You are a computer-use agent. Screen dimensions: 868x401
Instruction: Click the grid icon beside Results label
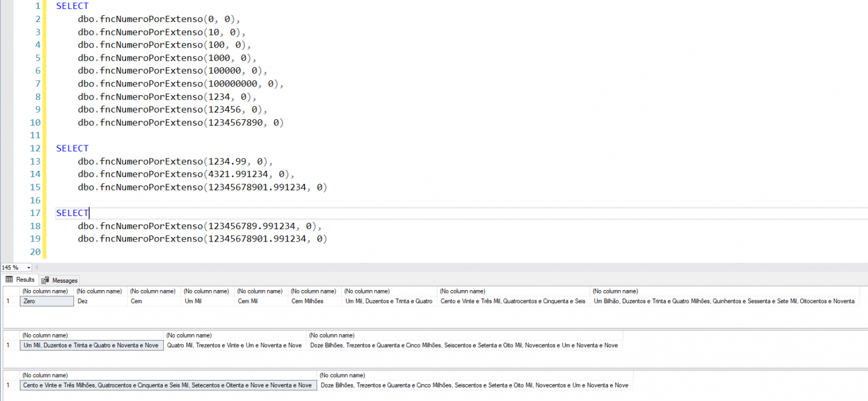click(9, 279)
